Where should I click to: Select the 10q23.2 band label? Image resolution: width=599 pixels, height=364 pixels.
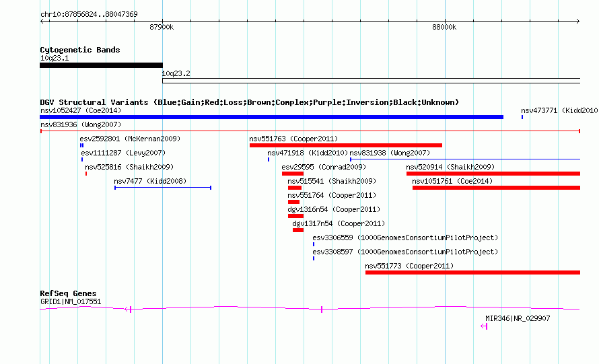pos(176,73)
